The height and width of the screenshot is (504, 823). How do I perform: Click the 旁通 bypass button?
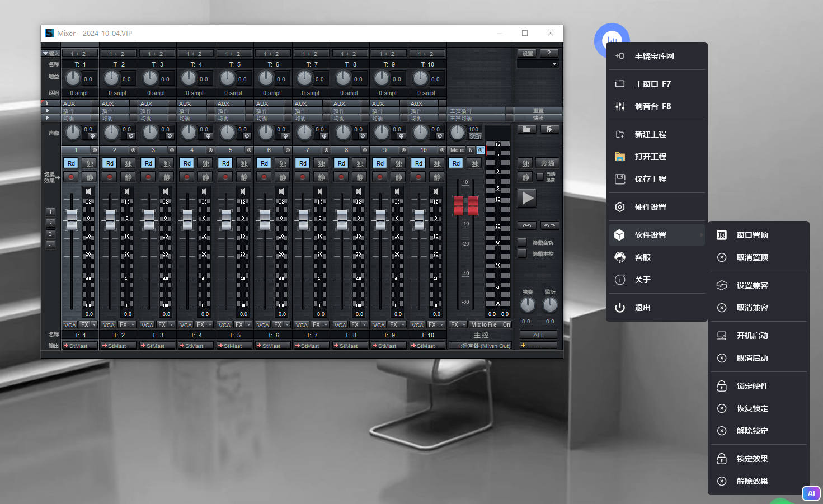[547, 163]
